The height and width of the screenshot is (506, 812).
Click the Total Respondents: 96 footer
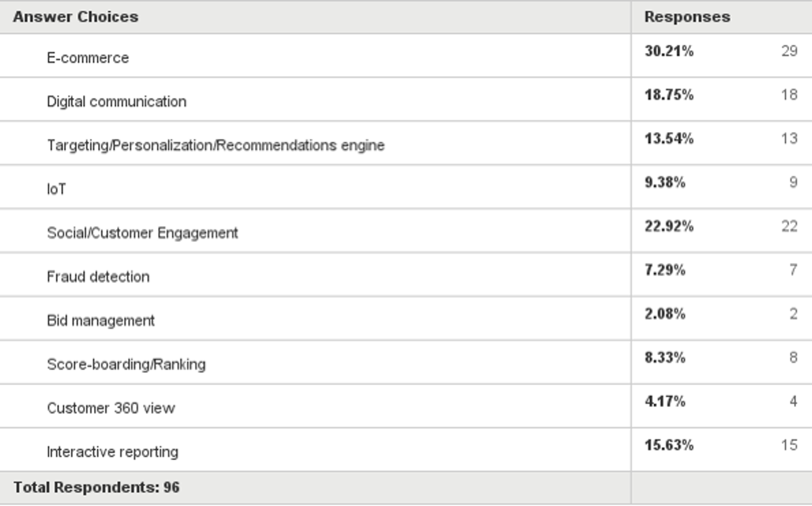click(96, 488)
